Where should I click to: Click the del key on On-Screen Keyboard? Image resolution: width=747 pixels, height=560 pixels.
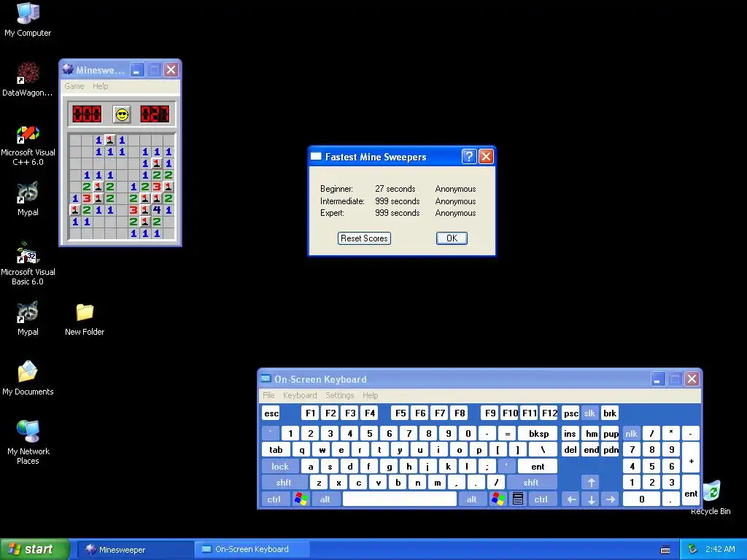[570, 449]
